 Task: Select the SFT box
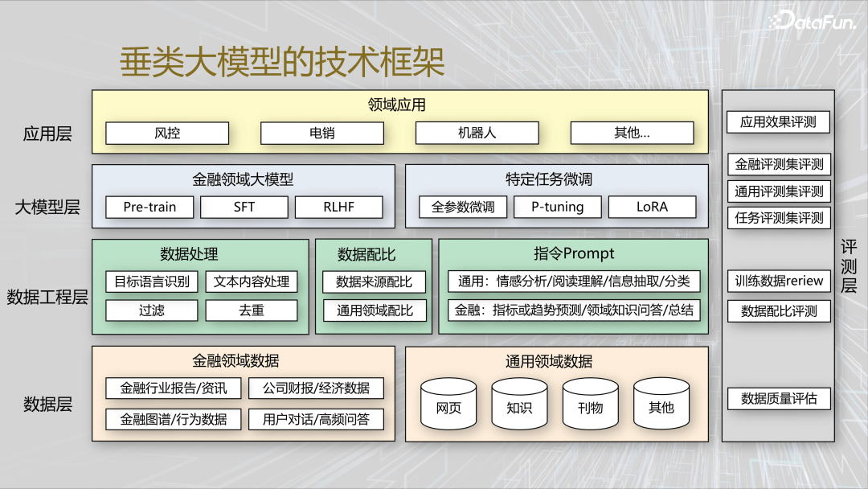[244, 208]
